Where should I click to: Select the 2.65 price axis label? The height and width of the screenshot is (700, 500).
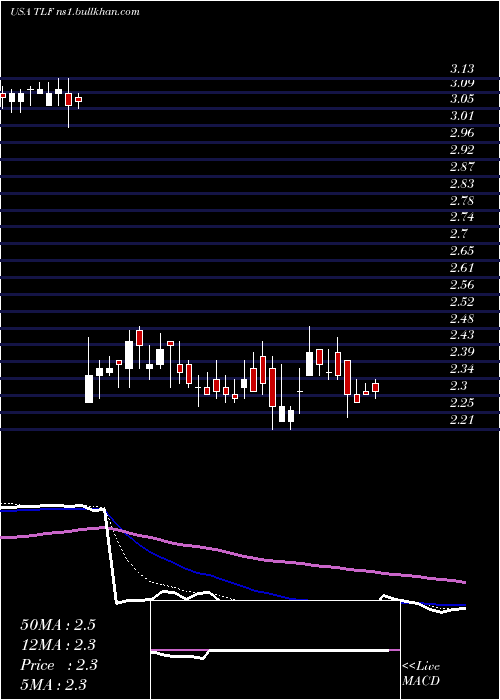[462, 251]
